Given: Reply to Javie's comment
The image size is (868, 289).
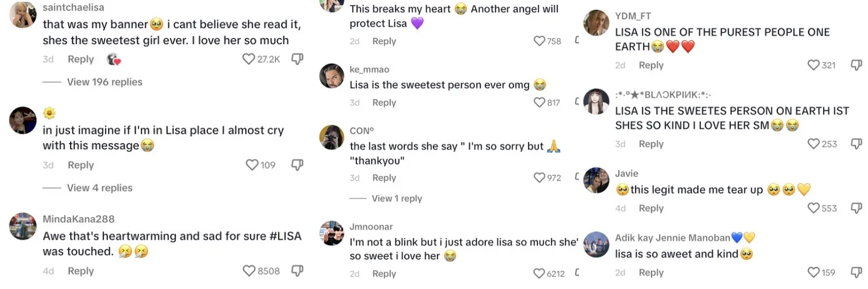Looking at the screenshot, I should click(x=651, y=208).
